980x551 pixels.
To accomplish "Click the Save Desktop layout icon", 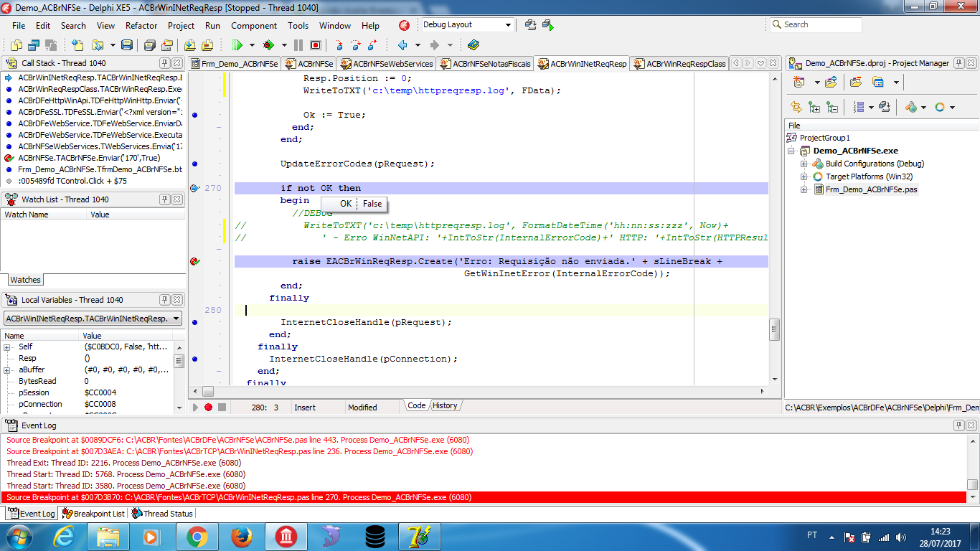I will [x=531, y=25].
